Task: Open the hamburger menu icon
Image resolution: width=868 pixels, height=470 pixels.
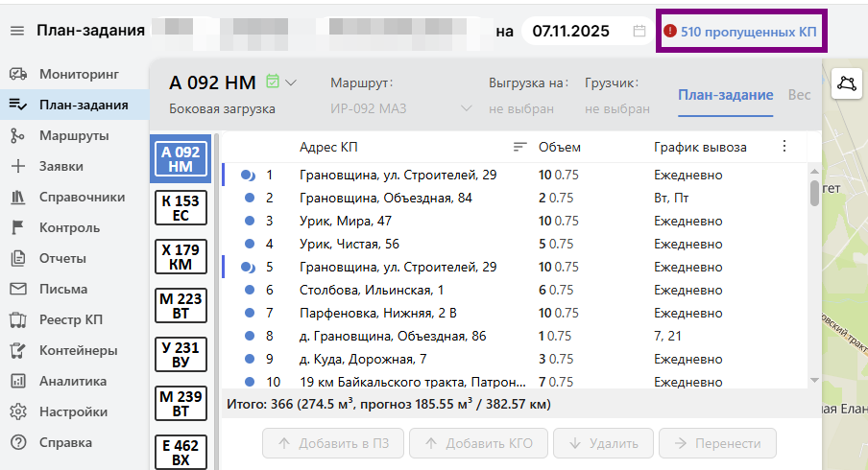Action: pos(17,31)
